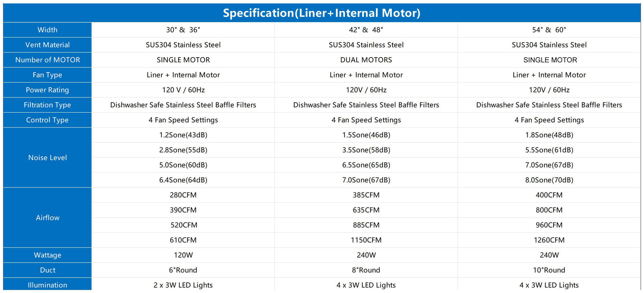Select the Number of MOTOR label
The image size is (644, 293).
[47, 60]
